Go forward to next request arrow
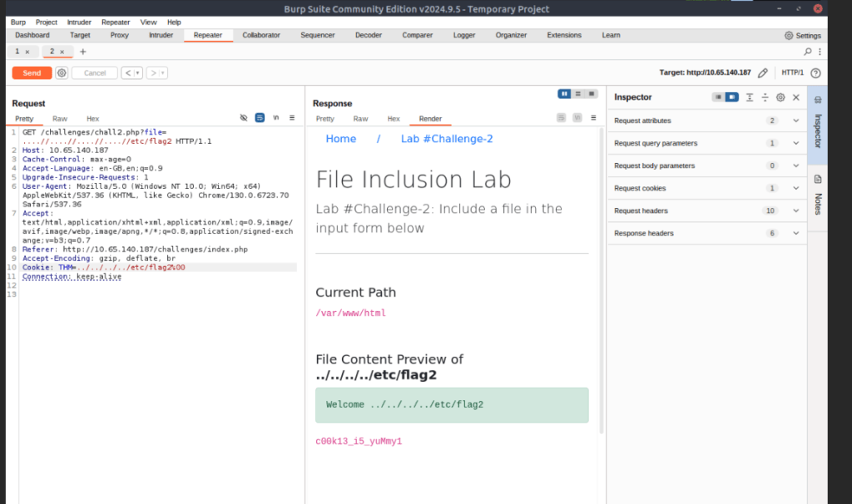This screenshot has width=852, height=504. tap(153, 73)
